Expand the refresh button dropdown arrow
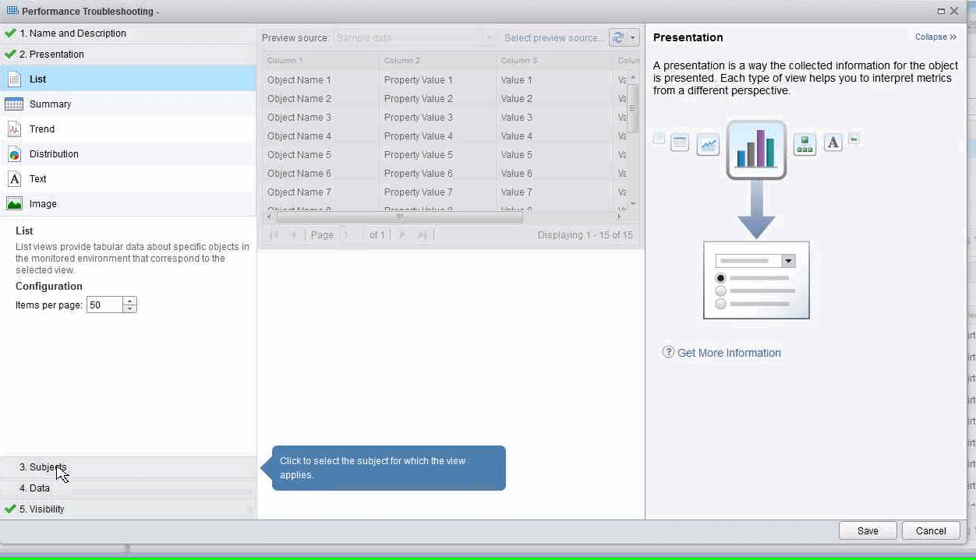The height and width of the screenshot is (560, 976). (x=633, y=37)
